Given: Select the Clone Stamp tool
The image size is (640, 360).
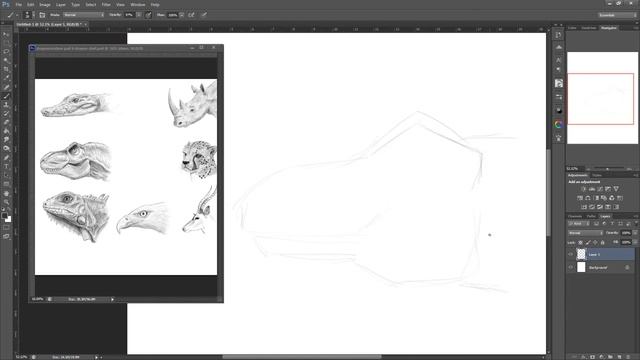Looking at the screenshot, I should [x=6, y=105].
